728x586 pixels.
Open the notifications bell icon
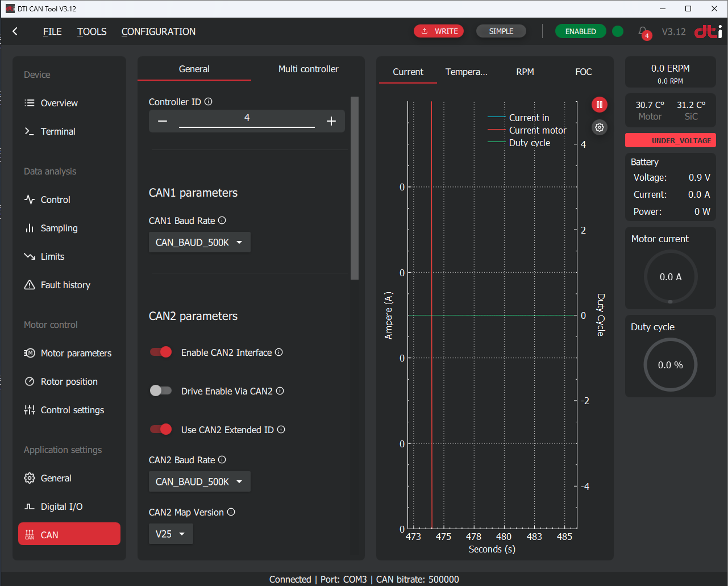(643, 31)
